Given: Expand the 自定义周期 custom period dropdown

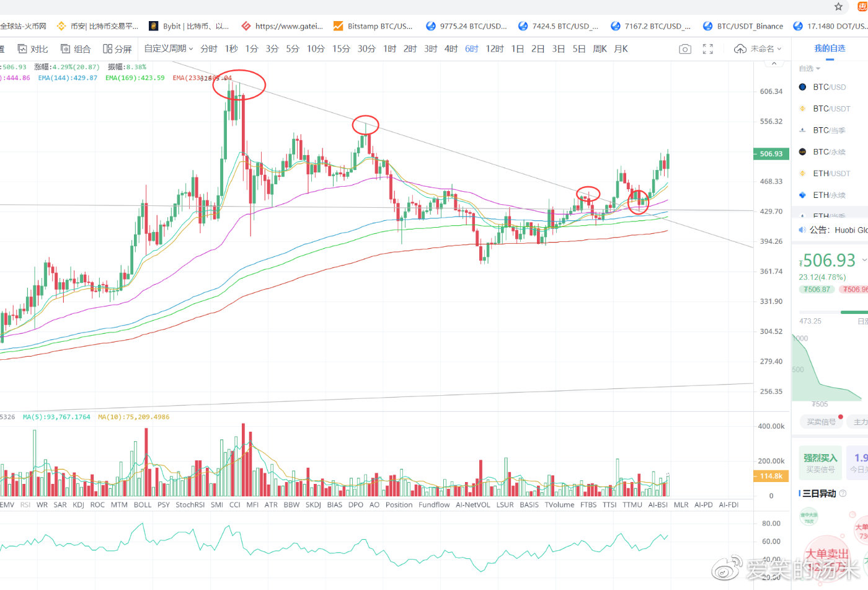Looking at the screenshot, I should (x=169, y=49).
